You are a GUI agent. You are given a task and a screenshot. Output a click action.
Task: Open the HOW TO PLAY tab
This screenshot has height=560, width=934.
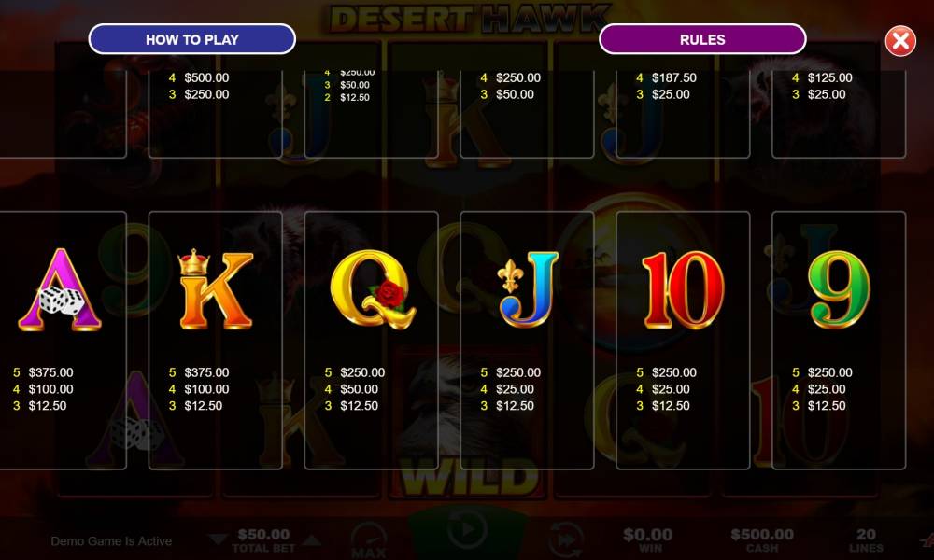[191, 39]
